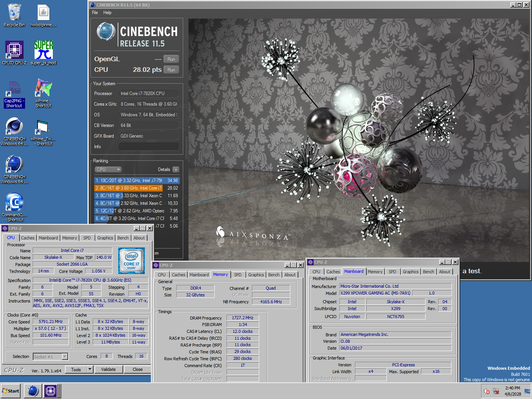Screen dimensions: 532x399
Task: Click the Processor field Intel Core i7-7820X
Action: [149, 93]
